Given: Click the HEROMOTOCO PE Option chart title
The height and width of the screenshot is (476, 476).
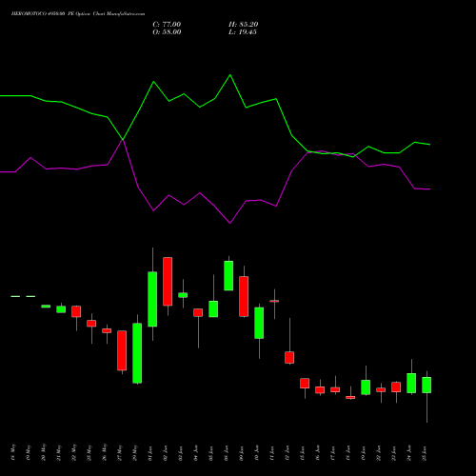Looking at the screenshot, I should click(78, 14).
